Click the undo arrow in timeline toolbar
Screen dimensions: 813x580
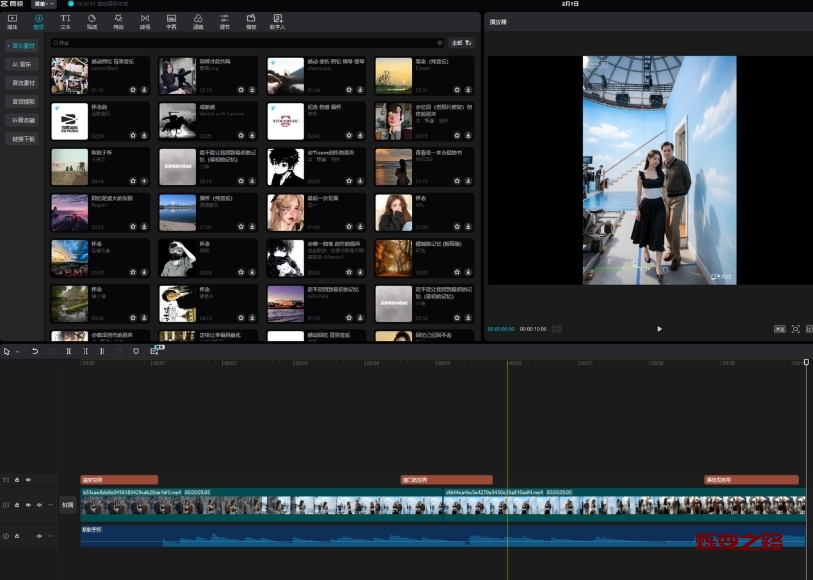[x=36, y=351]
